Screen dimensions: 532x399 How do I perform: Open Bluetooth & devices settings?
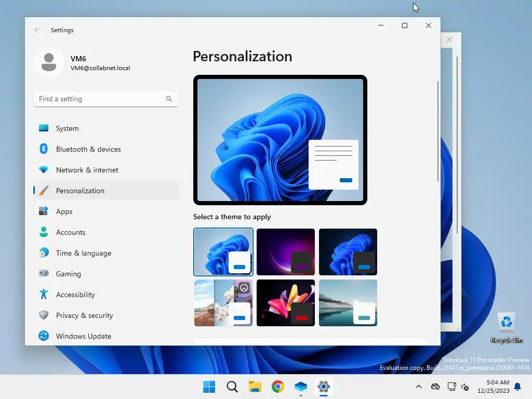[106, 149]
